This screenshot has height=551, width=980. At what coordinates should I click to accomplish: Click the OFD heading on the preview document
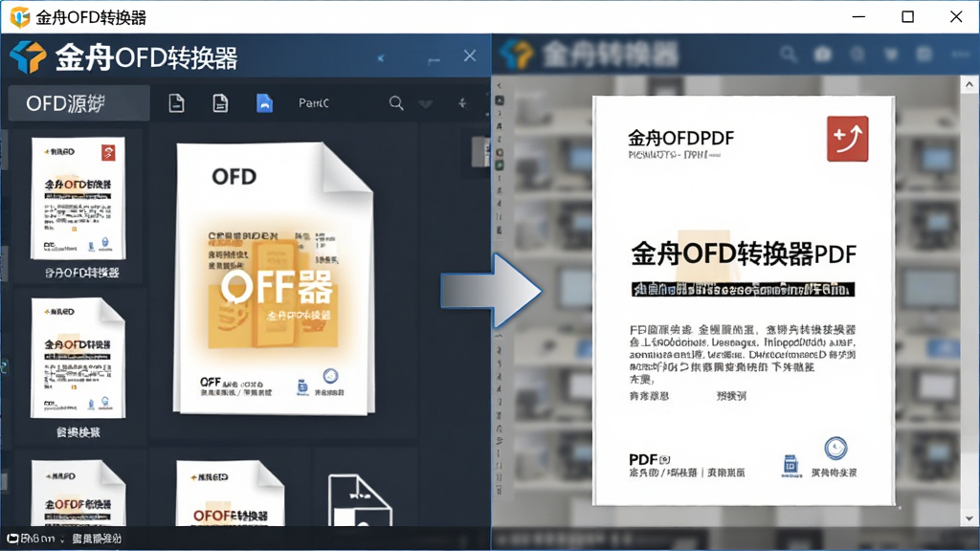[234, 177]
